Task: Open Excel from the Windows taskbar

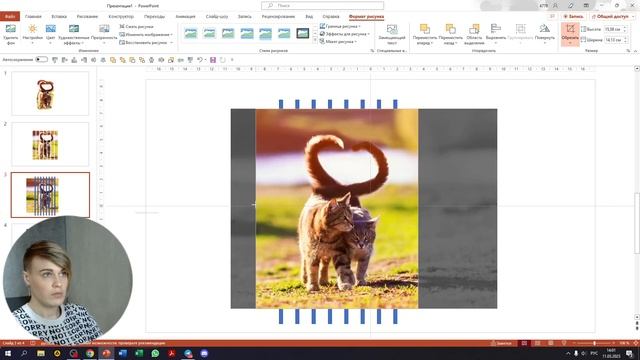Action: coord(139,353)
